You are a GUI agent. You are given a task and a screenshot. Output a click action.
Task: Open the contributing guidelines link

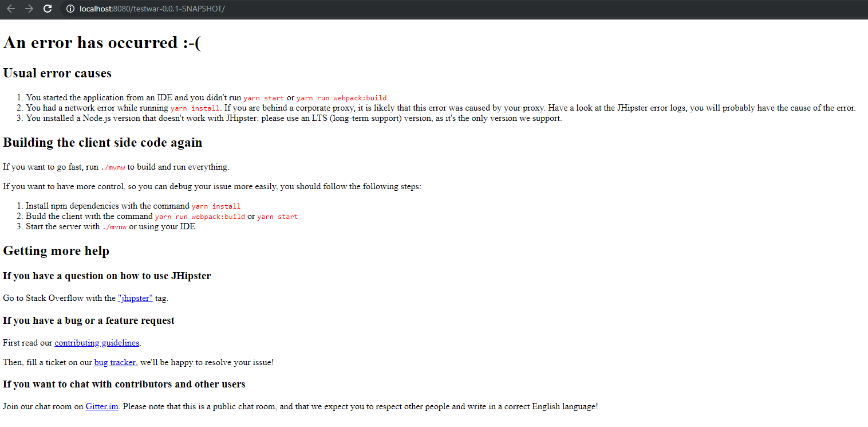coord(97,343)
